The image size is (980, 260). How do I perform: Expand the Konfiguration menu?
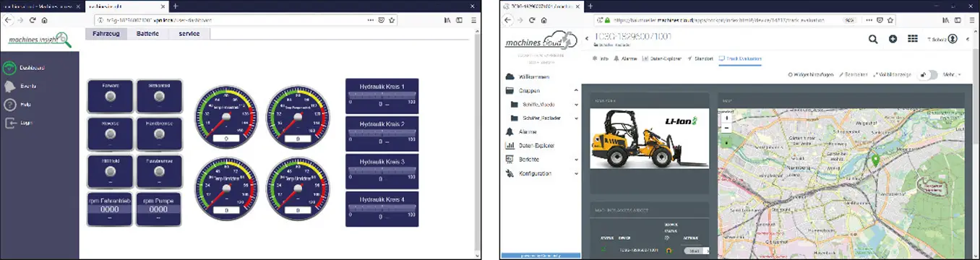coord(576,174)
